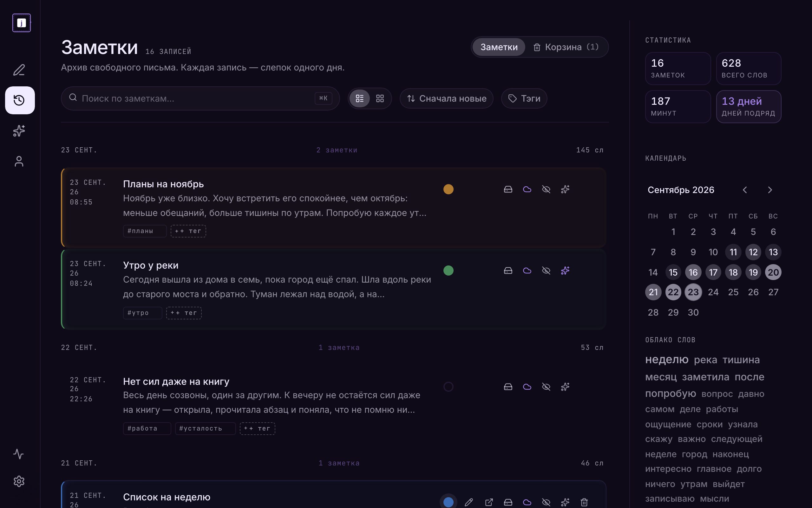Click green color dot on Утро у реки
The width and height of the screenshot is (812, 508).
click(x=448, y=271)
